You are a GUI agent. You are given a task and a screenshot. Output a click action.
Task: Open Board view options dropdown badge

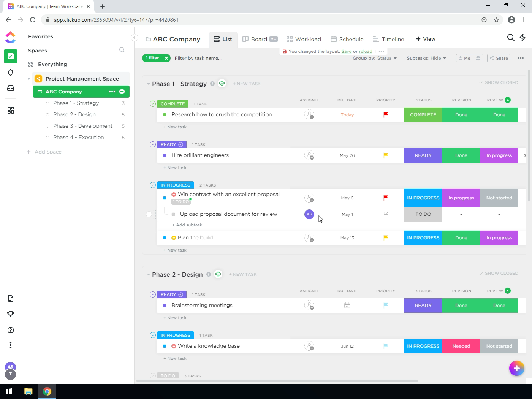[274, 39]
